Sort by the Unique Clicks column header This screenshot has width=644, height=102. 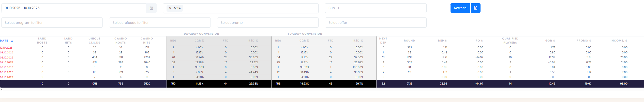[95, 40]
